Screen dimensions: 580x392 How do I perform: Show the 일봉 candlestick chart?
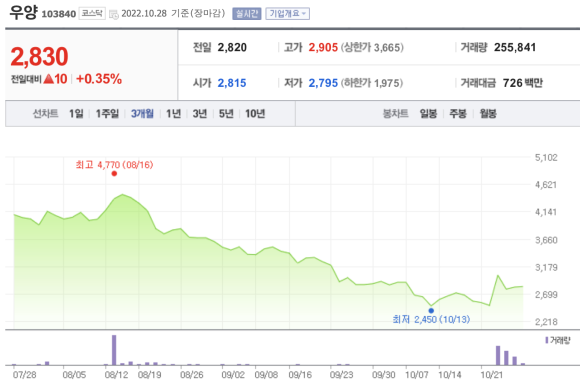[428, 114]
